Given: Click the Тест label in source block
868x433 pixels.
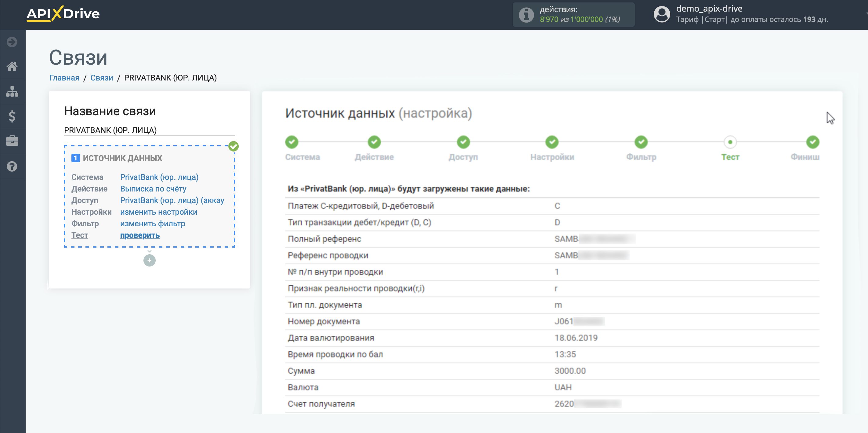Looking at the screenshot, I should click(x=80, y=235).
